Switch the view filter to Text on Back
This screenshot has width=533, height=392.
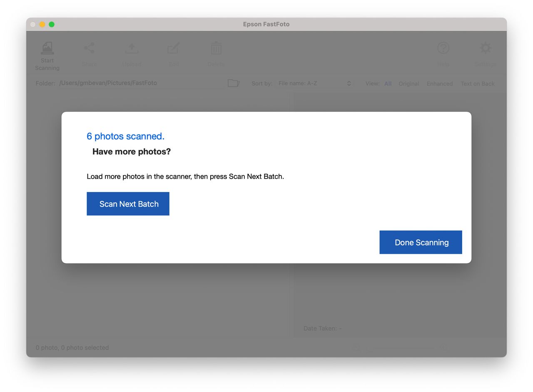tap(478, 84)
